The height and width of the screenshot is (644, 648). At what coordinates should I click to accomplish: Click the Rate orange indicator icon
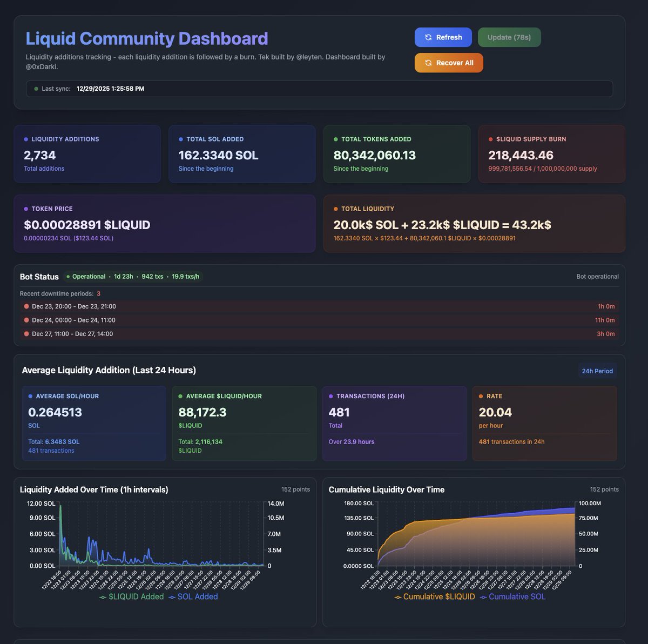[480, 396]
